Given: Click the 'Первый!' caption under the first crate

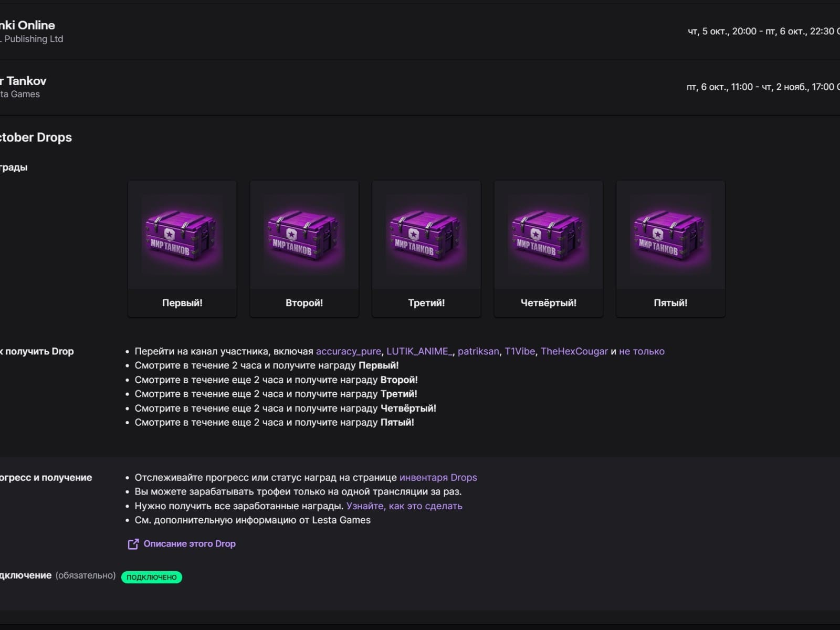Looking at the screenshot, I should pyautogui.click(x=182, y=303).
